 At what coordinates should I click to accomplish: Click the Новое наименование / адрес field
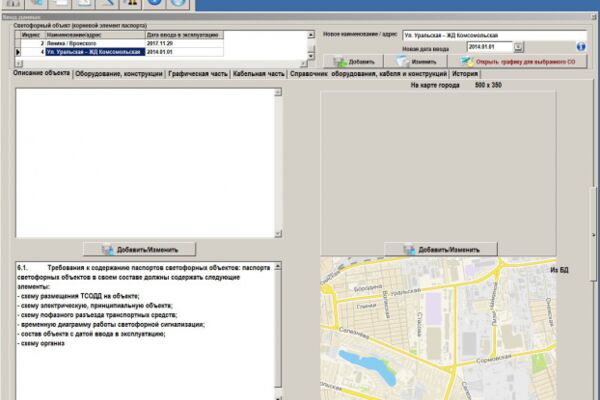point(494,35)
